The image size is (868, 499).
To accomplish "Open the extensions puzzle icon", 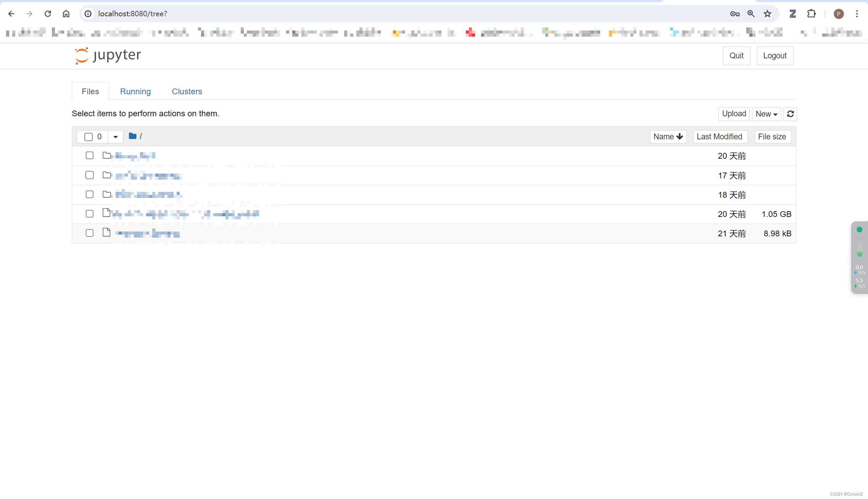I will coord(811,14).
